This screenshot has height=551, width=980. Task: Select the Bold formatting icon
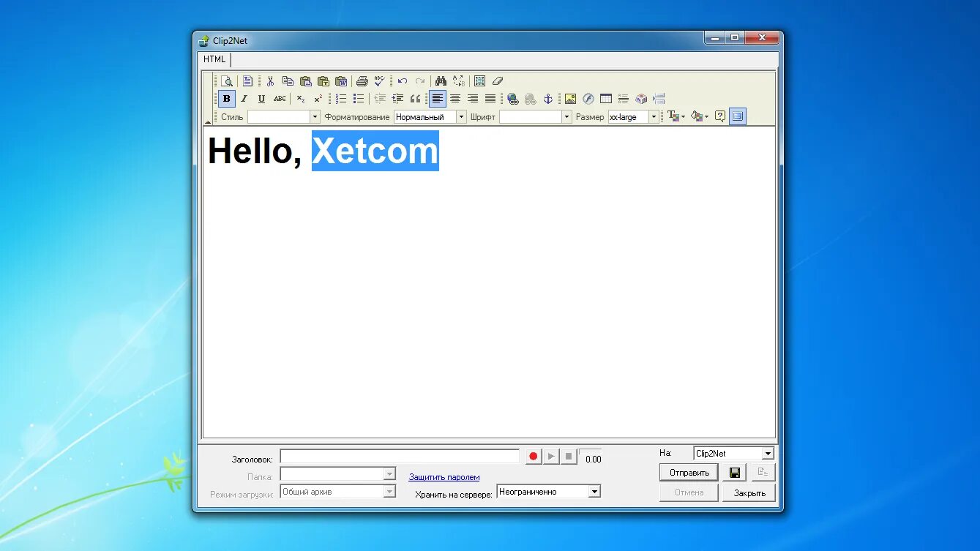(x=226, y=97)
